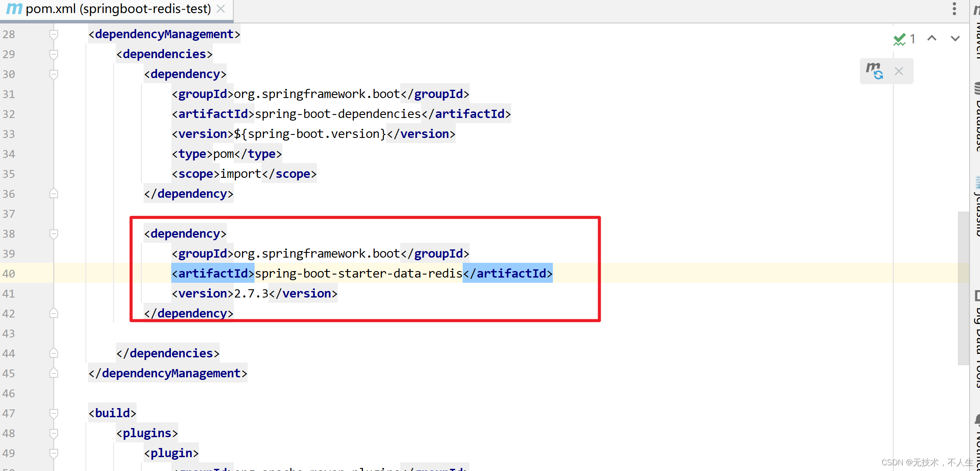Click line number 28 in the gutter

pos(9,34)
